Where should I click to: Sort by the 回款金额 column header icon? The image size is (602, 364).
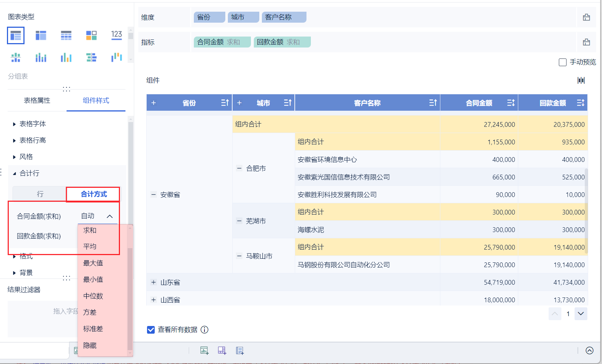(580, 103)
